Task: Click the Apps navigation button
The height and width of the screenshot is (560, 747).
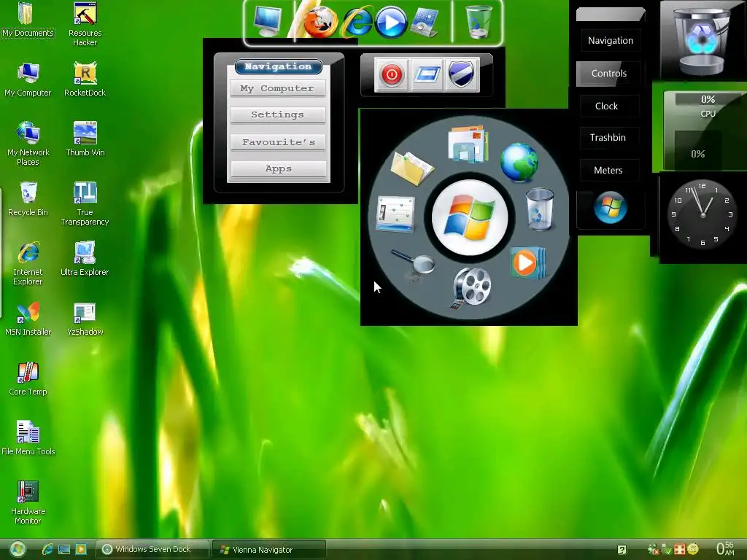Action: click(x=279, y=168)
